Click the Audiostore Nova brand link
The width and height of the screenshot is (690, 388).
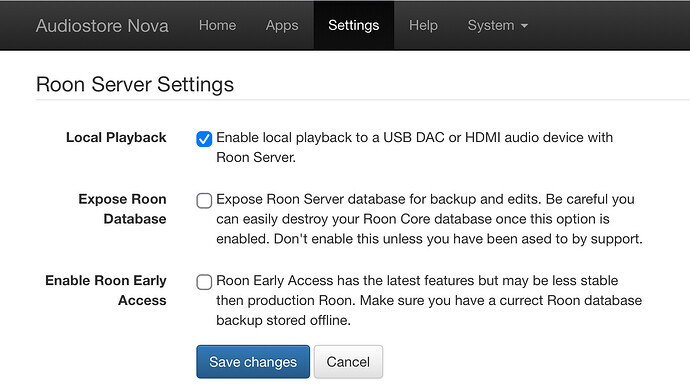tap(102, 26)
